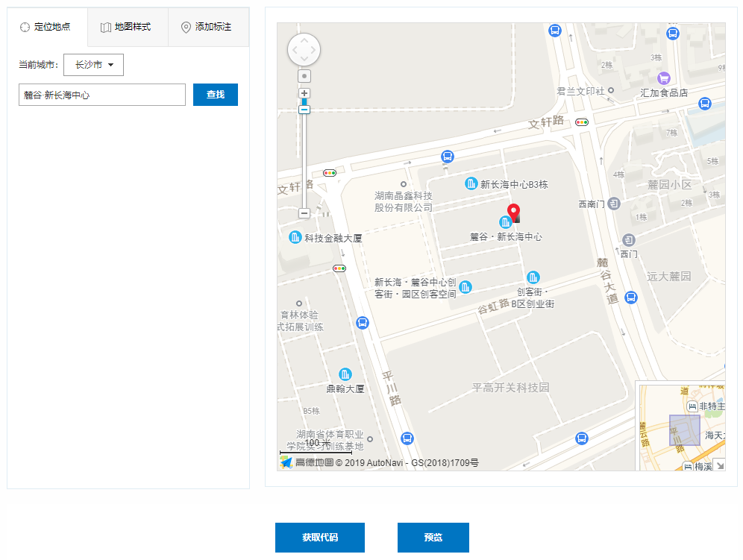Click the 预览 button
The image size is (743, 560).
pyautogui.click(x=433, y=538)
